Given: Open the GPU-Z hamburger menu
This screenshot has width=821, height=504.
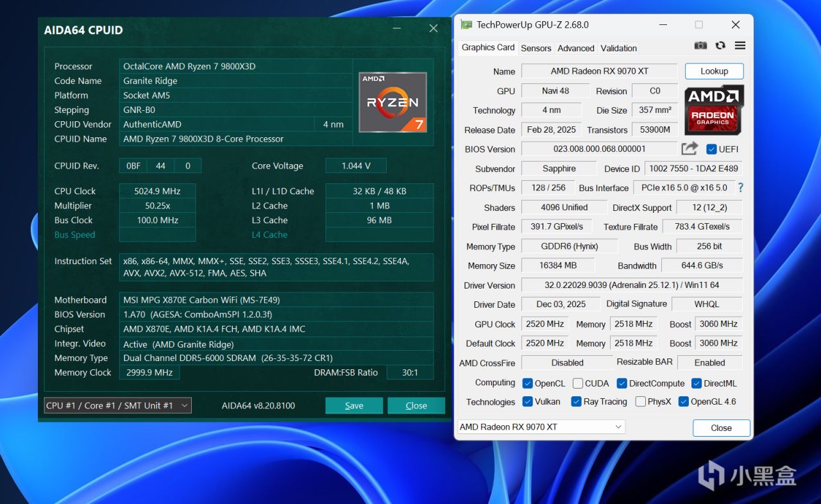Looking at the screenshot, I should point(740,46).
